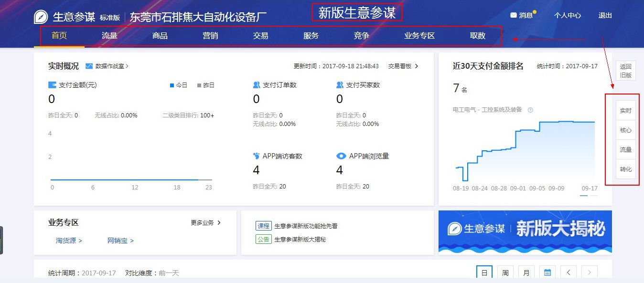Open the 竞争 tab

[361, 35]
